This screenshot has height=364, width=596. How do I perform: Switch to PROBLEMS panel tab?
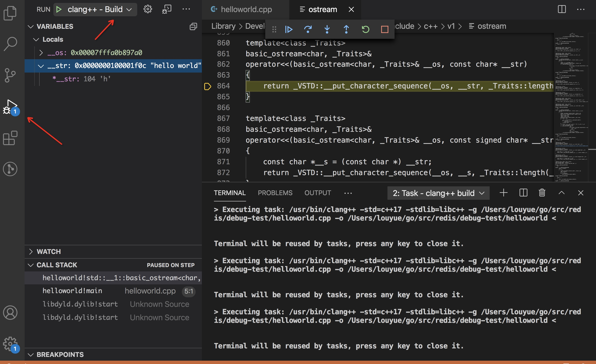coord(275,193)
